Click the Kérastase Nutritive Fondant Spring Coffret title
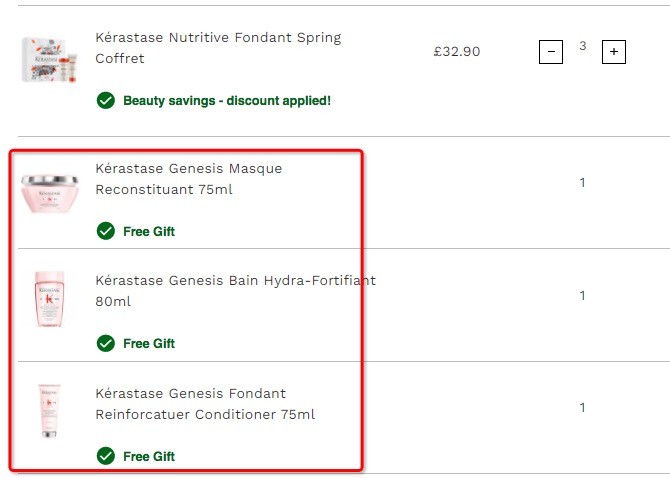The image size is (670, 478). click(218, 48)
